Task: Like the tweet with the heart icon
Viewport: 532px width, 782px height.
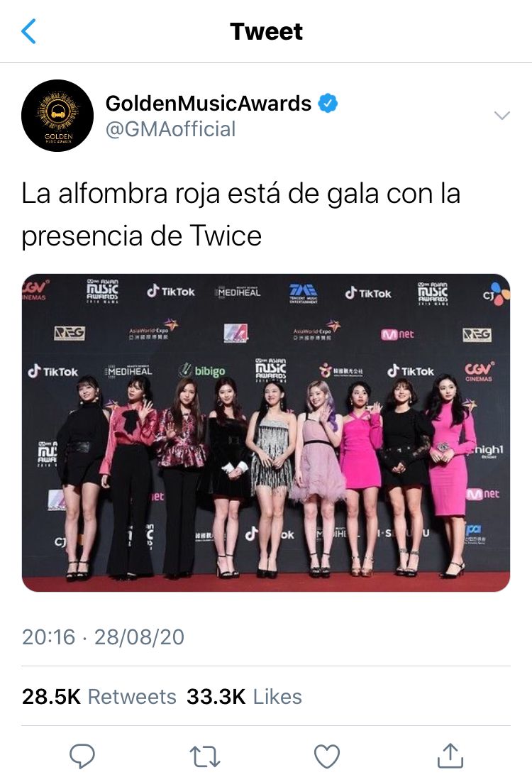Action: tap(327, 756)
